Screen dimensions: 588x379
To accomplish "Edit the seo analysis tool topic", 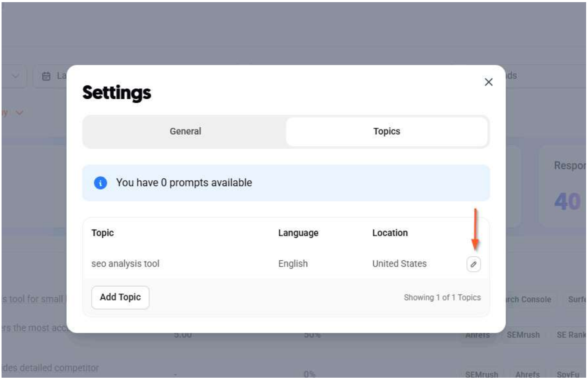I will (x=473, y=264).
